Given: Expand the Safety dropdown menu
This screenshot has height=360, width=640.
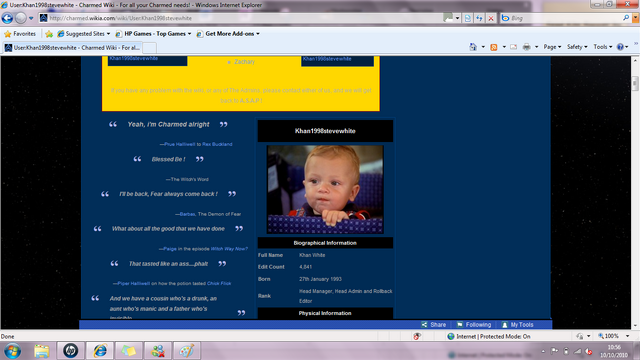Looking at the screenshot, I should (577, 47).
